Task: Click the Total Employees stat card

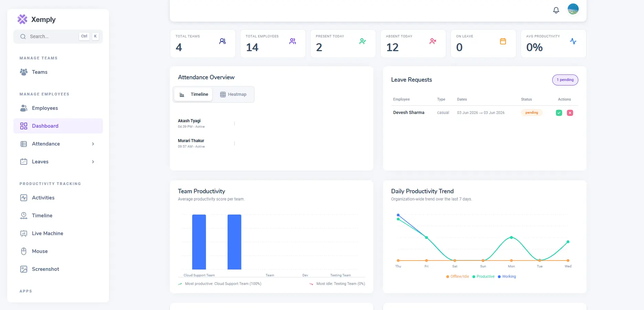Action: [x=273, y=44]
